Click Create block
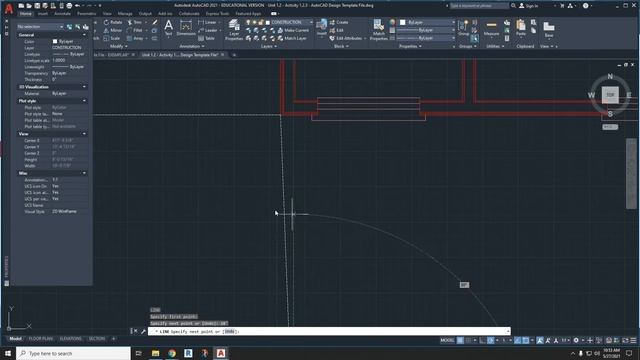This screenshot has height=360, width=640. click(x=339, y=22)
